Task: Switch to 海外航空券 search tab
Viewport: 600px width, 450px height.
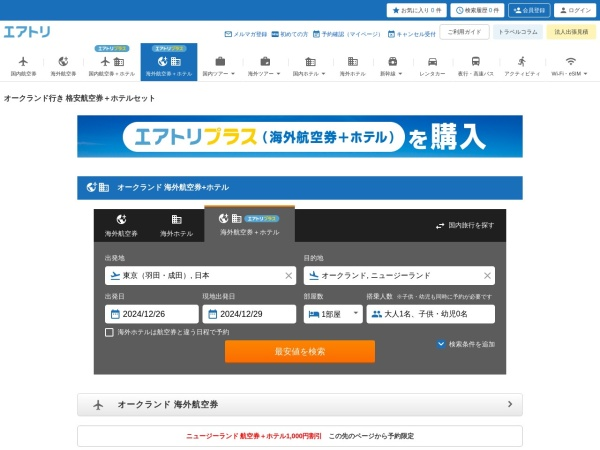Action: [x=121, y=226]
